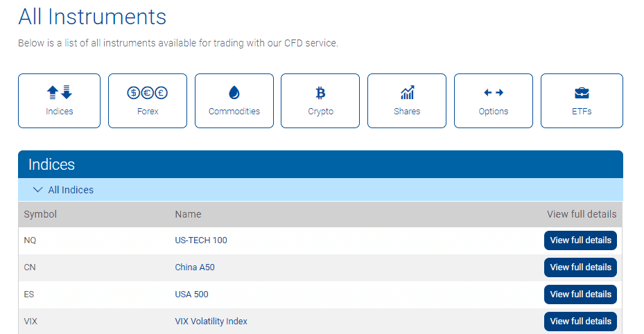
Task: View full details for VIX Volatility Index
Action: pyautogui.click(x=580, y=322)
